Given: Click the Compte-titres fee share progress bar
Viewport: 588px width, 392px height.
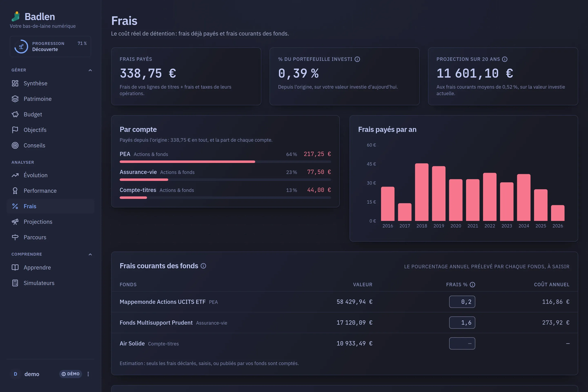Looking at the screenshot, I should coord(225,198).
